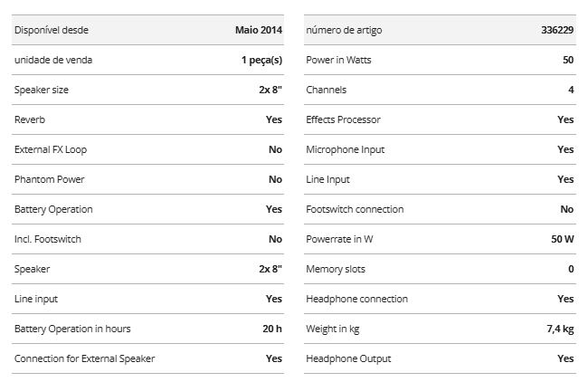The height and width of the screenshot is (382, 588).
Task: Click the "Reverb" label
Action: point(30,119)
